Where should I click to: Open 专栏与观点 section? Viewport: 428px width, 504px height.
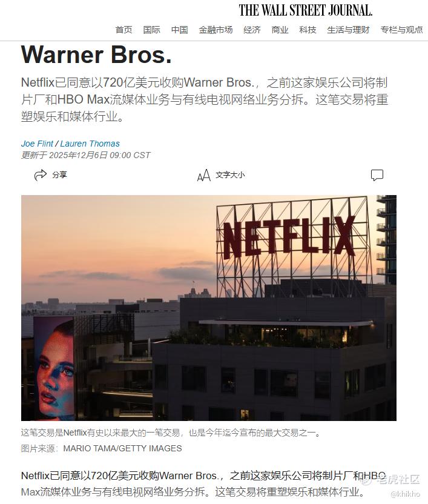[x=401, y=30]
